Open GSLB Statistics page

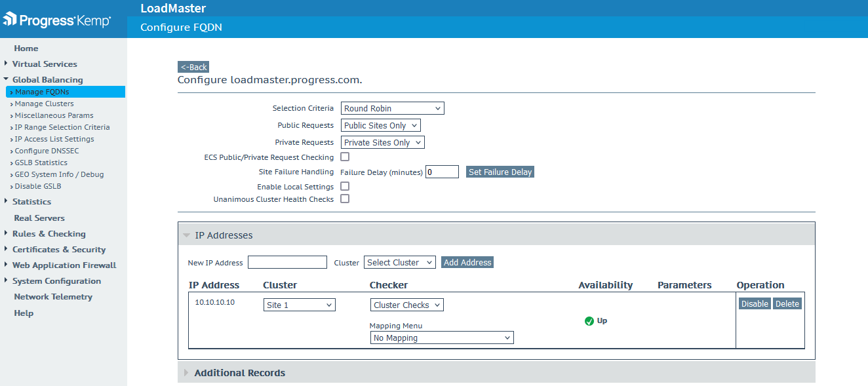pyautogui.click(x=41, y=163)
